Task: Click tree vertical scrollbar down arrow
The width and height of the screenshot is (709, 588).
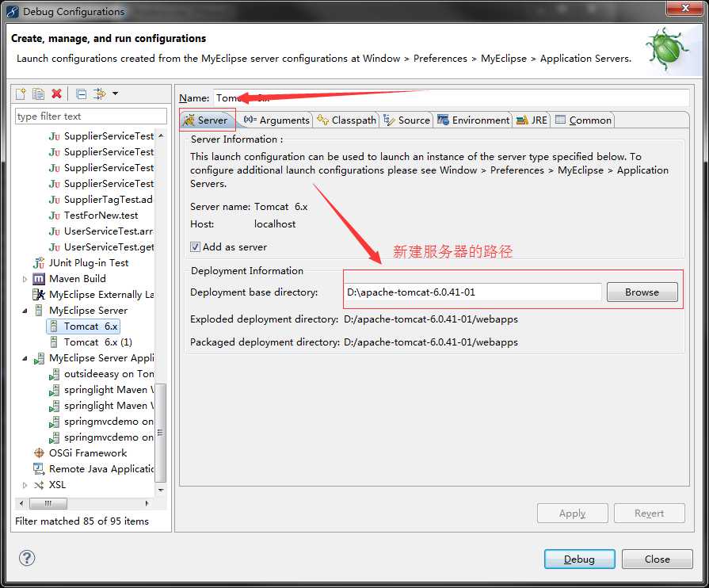Action: coord(161,490)
